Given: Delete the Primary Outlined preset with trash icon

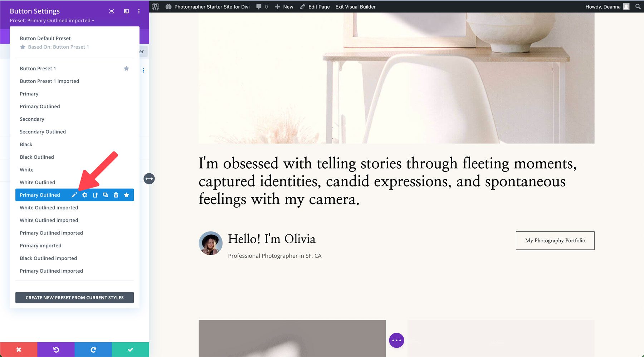Looking at the screenshot, I should pyautogui.click(x=116, y=195).
